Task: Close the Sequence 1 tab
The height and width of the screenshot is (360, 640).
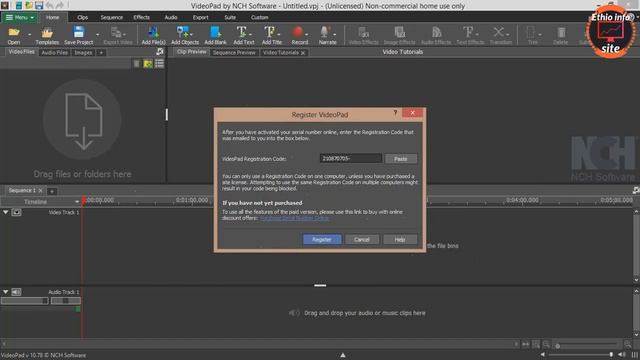Action: tap(40, 191)
